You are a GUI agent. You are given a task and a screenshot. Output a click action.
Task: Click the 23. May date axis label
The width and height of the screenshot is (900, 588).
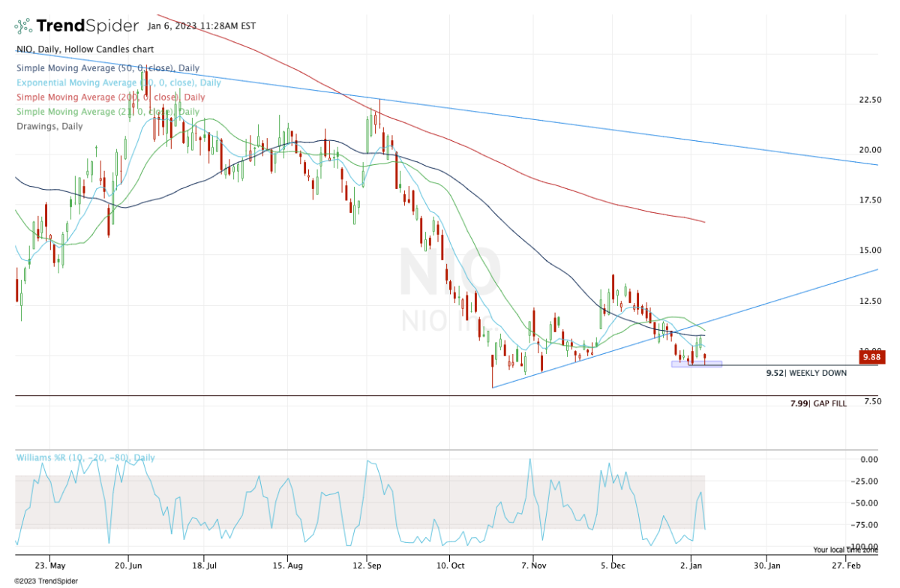48,562
